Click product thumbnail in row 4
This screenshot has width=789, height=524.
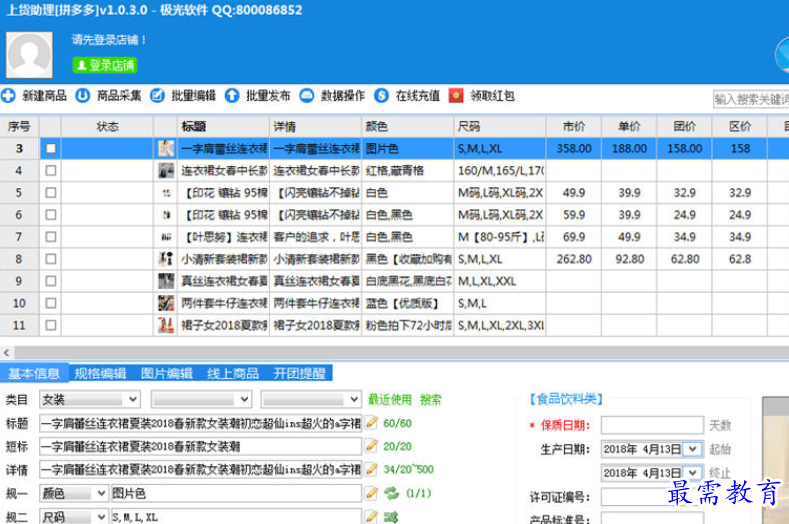click(166, 171)
